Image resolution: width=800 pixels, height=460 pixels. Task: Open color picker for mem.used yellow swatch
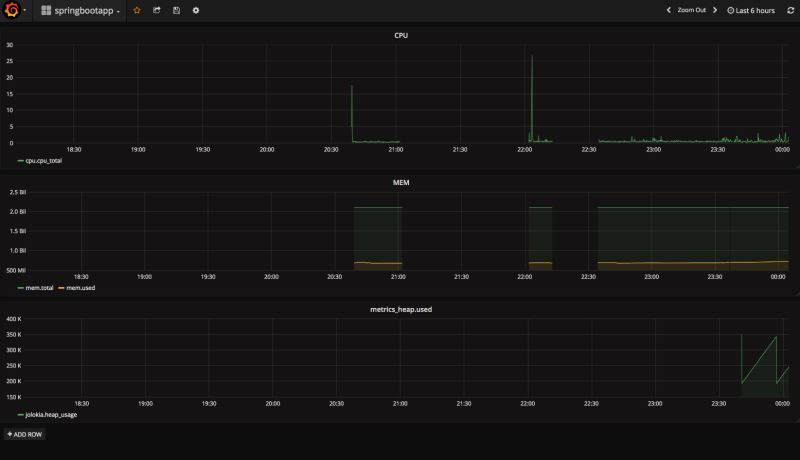tap(61, 288)
